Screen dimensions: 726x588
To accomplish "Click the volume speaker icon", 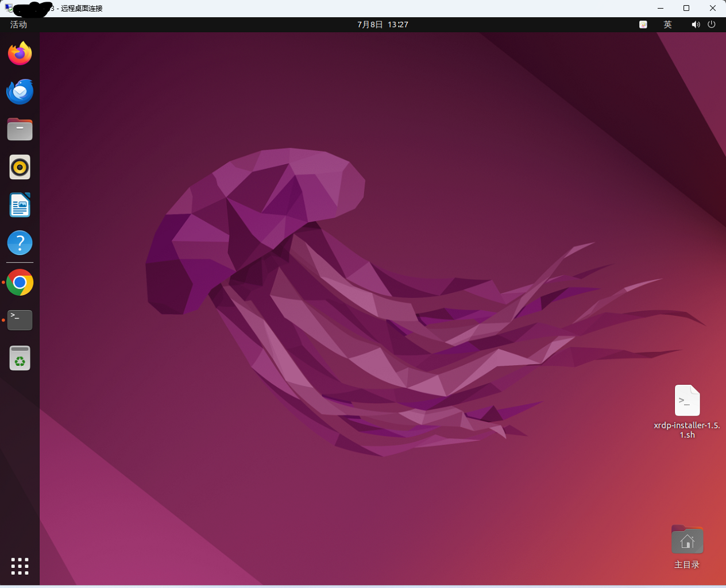I will 696,25.
